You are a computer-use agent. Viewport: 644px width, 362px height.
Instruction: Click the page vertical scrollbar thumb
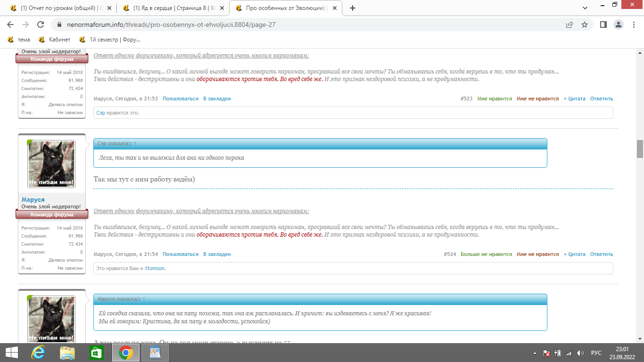coord(640,149)
